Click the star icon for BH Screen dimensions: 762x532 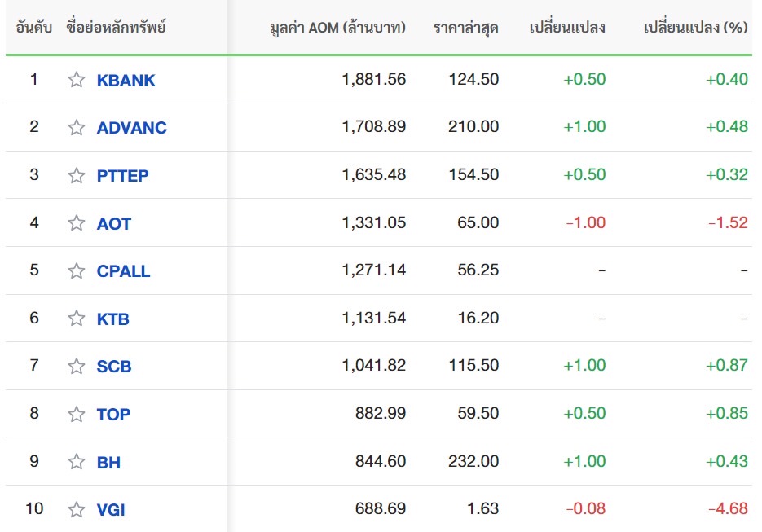77,462
